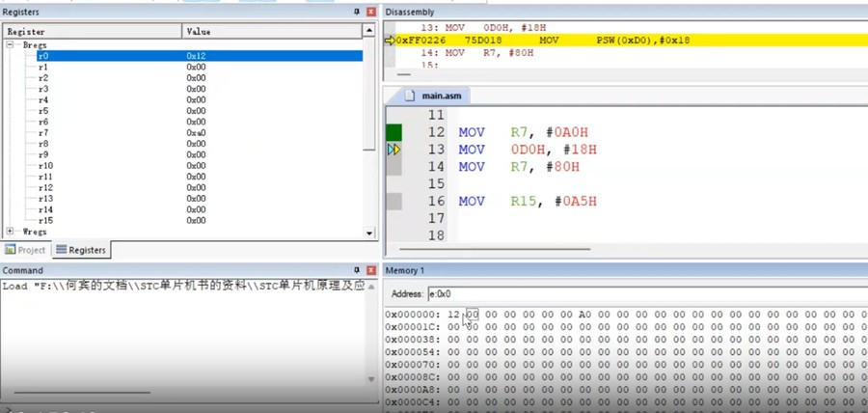Switch to the Project tab
The width and height of the screenshot is (868, 413).
pyautogui.click(x=26, y=250)
